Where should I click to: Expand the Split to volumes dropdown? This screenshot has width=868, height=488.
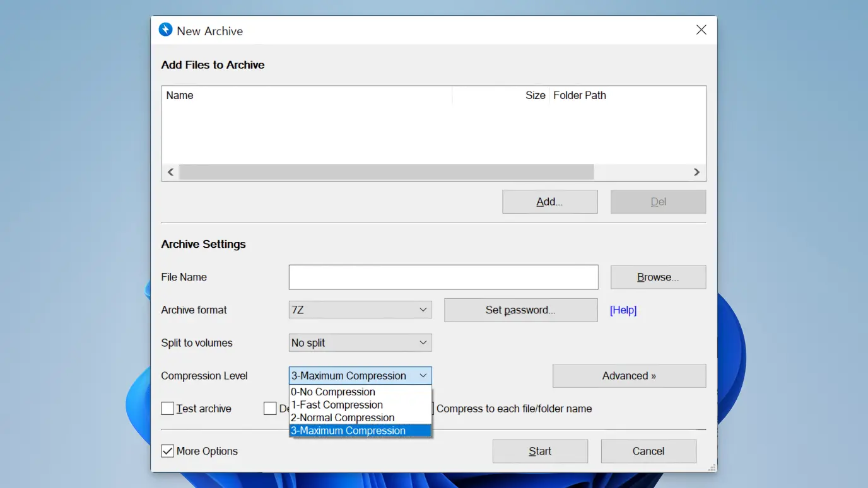(360, 343)
